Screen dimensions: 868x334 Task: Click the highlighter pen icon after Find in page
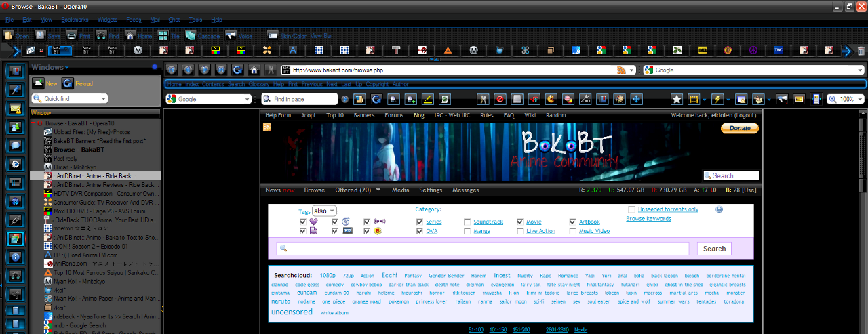pyautogui.click(x=427, y=99)
